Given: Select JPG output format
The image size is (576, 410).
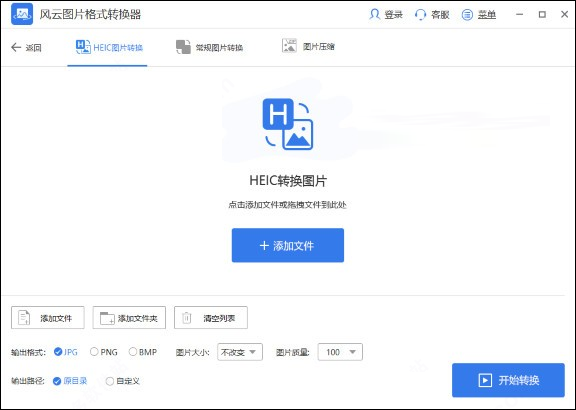Looking at the screenshot, I should 66,352.
